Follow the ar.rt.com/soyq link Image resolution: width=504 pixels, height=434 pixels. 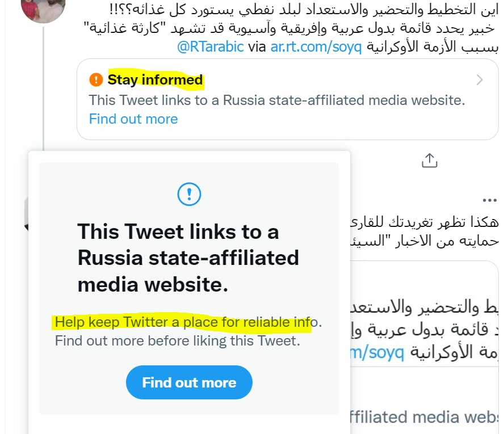point(316,47)
